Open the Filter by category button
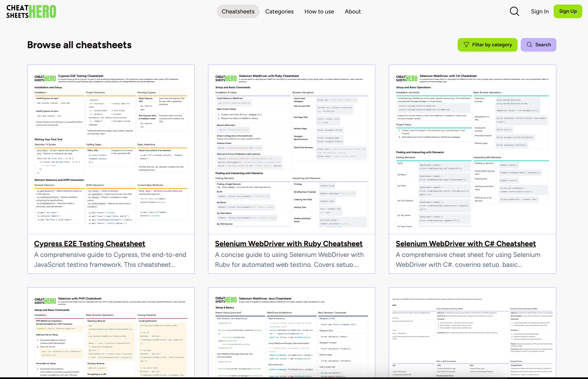This screenshot has width=588, height=379. (487, 44)
